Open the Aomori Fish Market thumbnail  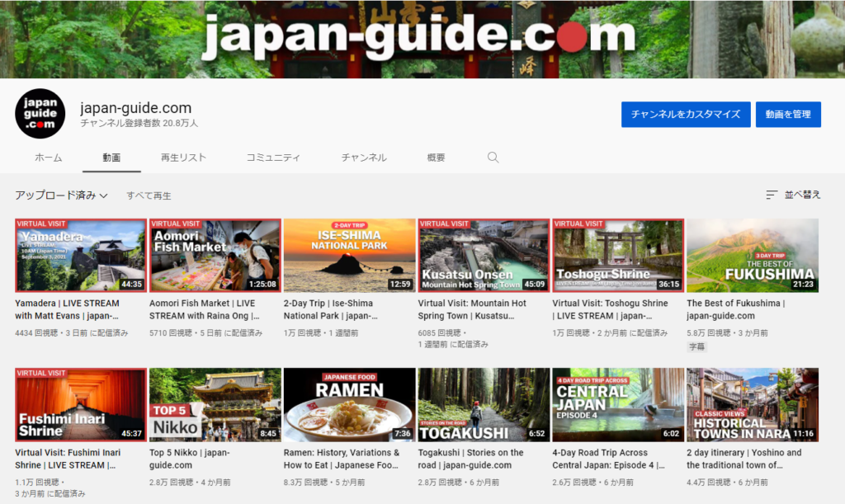click(215, 255)
